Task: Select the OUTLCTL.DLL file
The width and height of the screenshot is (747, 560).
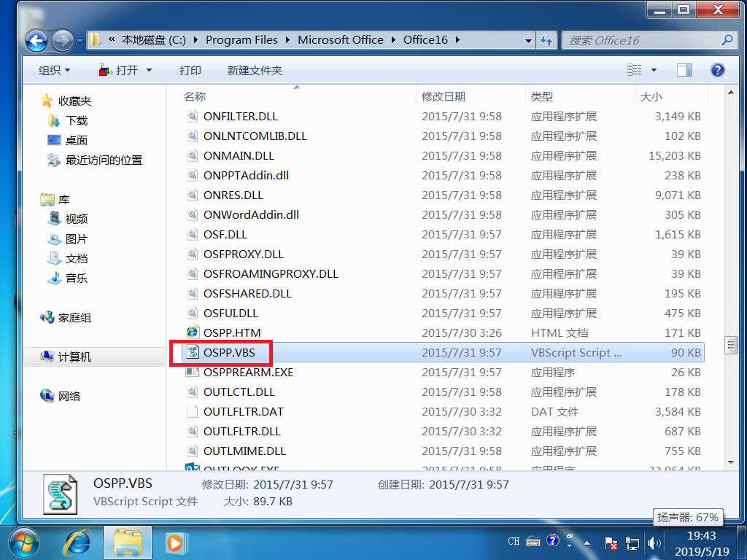Action: (239, 392)
